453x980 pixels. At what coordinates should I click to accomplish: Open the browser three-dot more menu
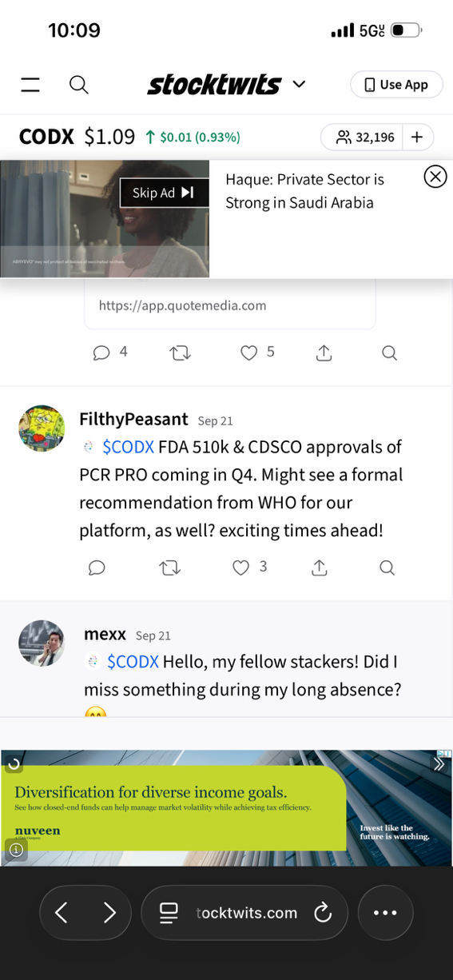385,912
